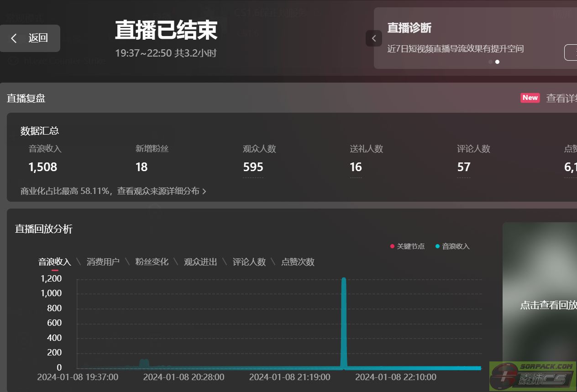Image resolution: width=577 pixels, height=392 pixels.
Task: Open the 查看详情 link in 直播复盘
Action: click(561, 98)
